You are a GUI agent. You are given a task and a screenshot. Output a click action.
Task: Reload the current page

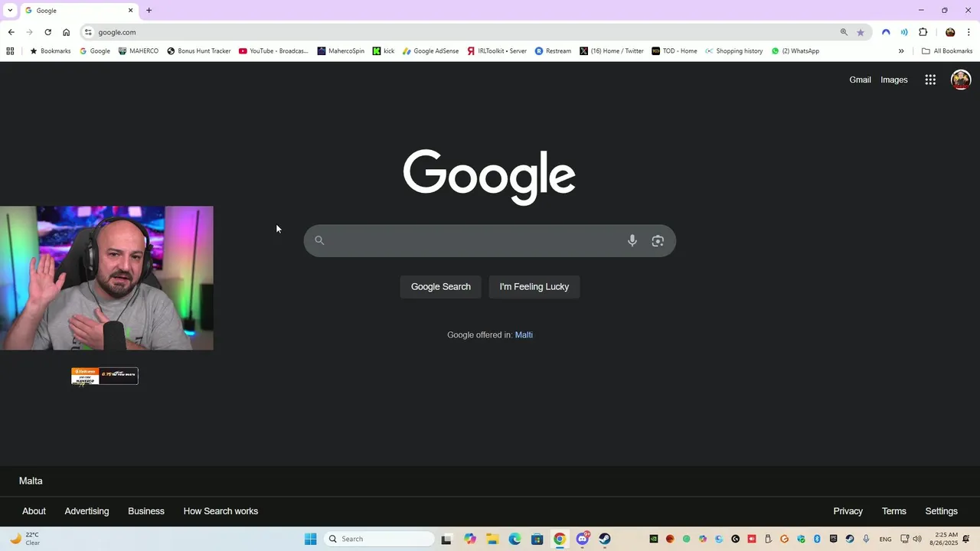[x=47, y=32]
